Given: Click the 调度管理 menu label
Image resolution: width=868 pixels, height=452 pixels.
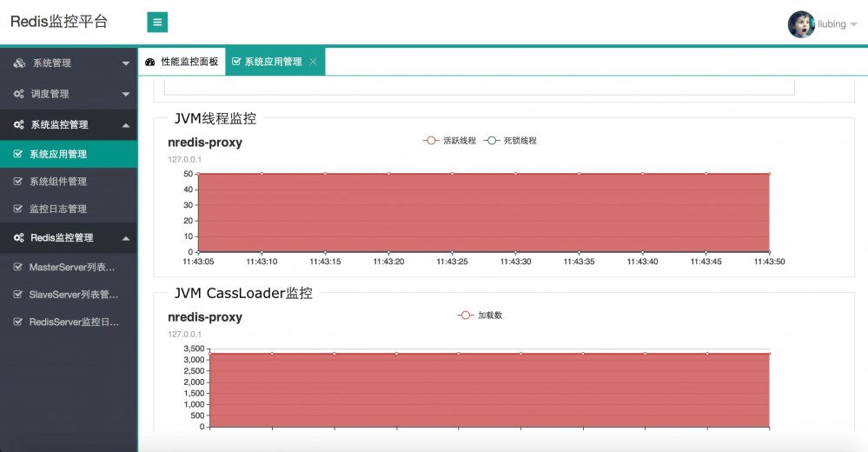Looking at the screenshot, I should tap(50, 94).
